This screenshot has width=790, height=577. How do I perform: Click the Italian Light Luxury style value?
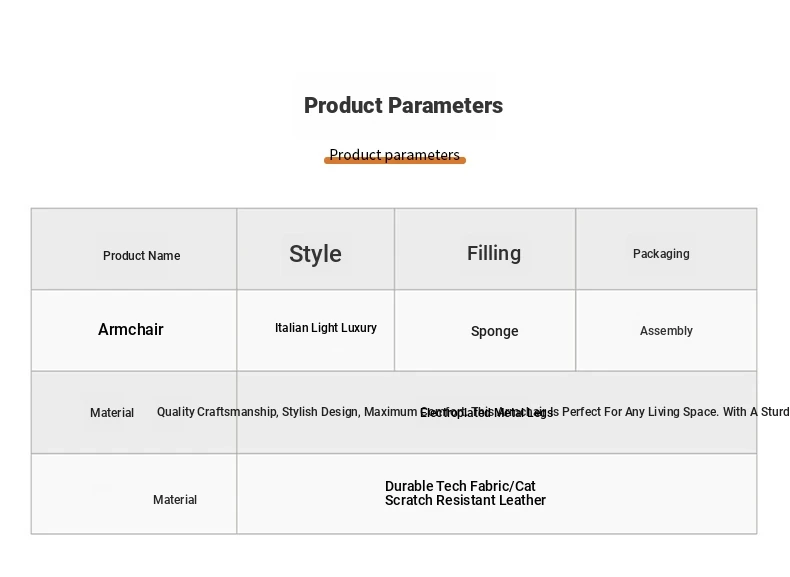(x=326, y=328)
